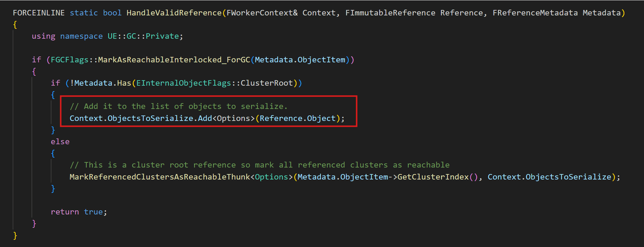Click the else keyword
The image size is (644, 247).
point(60,142)
